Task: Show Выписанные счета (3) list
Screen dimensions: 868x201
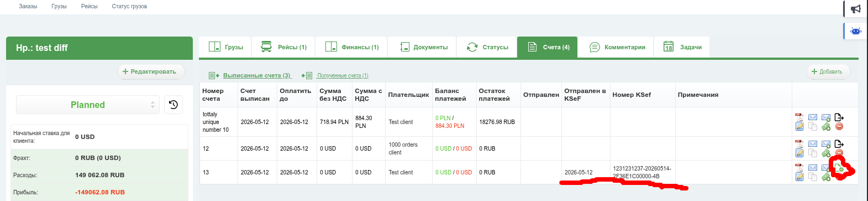Action: 256,75
